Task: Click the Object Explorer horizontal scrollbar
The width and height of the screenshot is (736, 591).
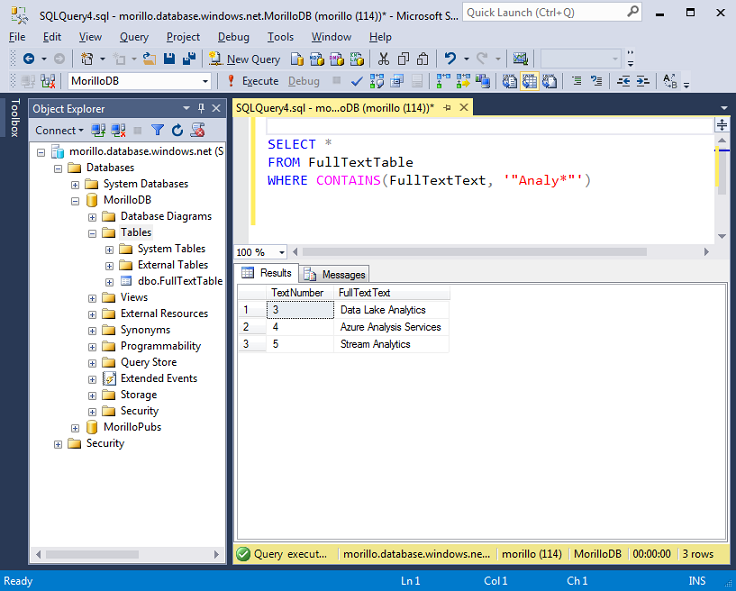Action: point(92,554)
